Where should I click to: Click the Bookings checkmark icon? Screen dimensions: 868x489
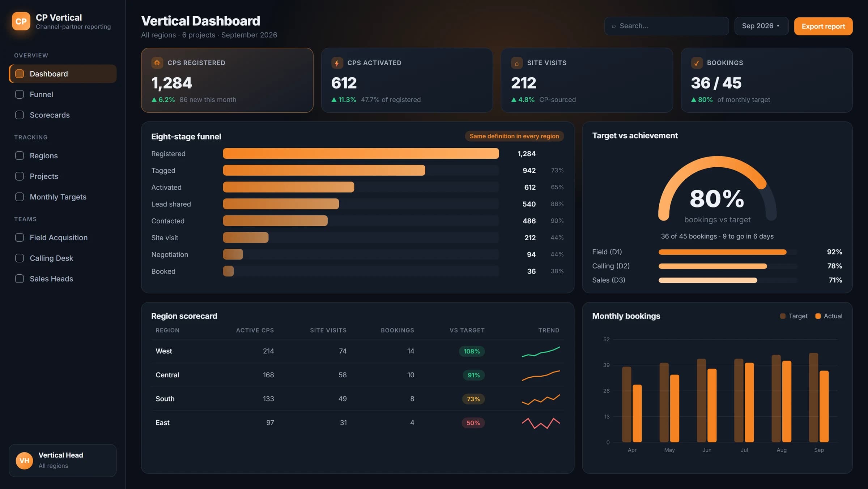[697, 63]
